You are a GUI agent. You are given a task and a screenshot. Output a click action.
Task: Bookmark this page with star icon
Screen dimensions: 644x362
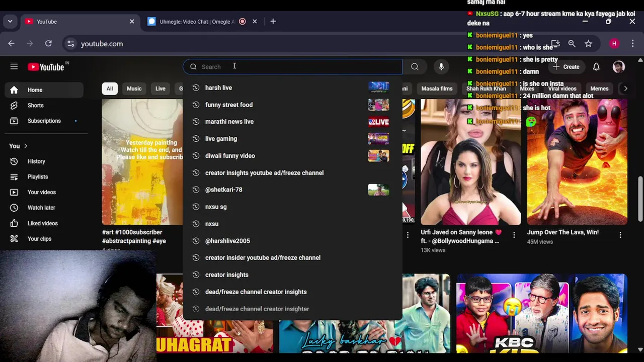588,44
